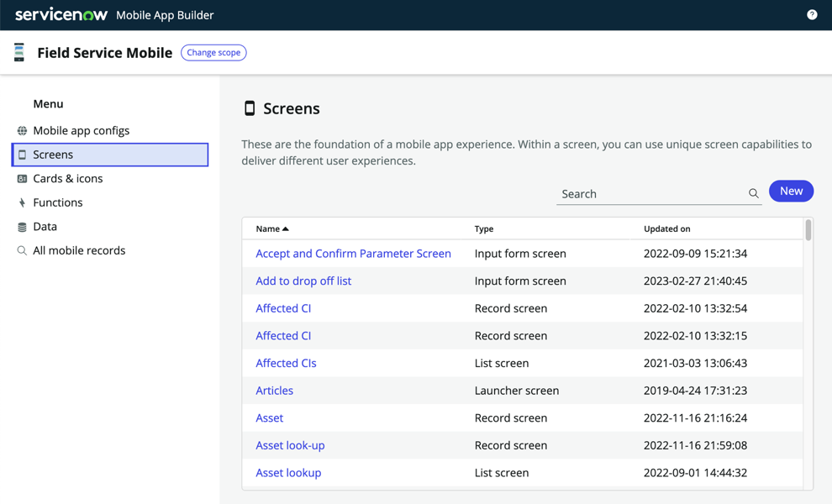Open Cards & icons menu item
The width and height of the screenshot is (832, 504).
click(x=68, y=179)
